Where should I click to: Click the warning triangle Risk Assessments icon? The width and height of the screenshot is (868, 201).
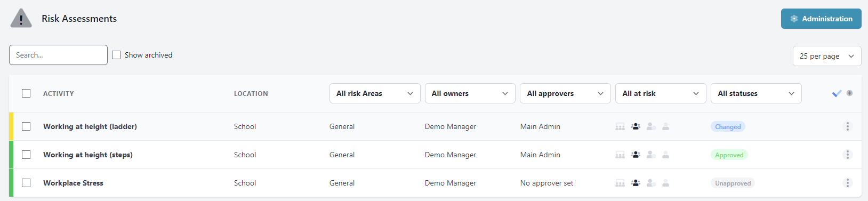(21, 18)
